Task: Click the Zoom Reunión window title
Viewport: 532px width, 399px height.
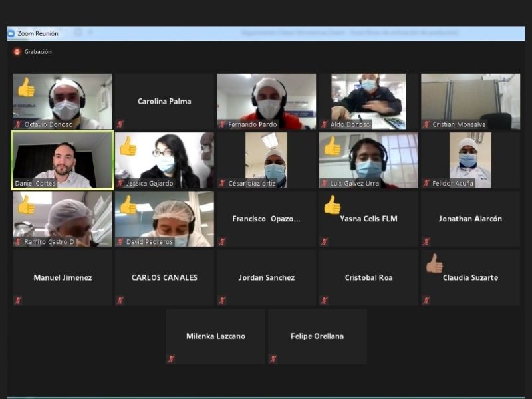Action: (x=38, y=33)
